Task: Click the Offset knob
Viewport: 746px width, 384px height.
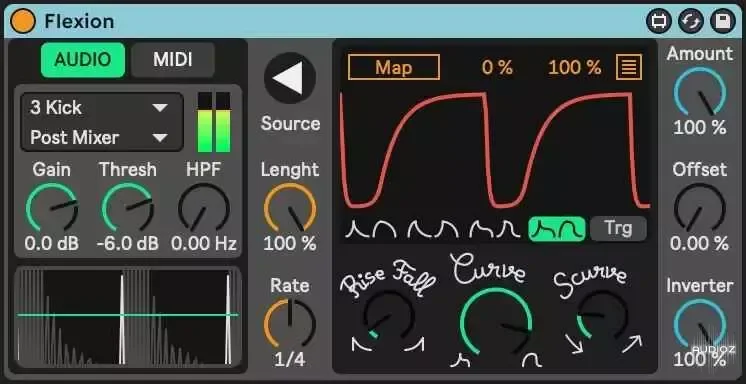Action: pyautogui.click(x=700, y=208)
